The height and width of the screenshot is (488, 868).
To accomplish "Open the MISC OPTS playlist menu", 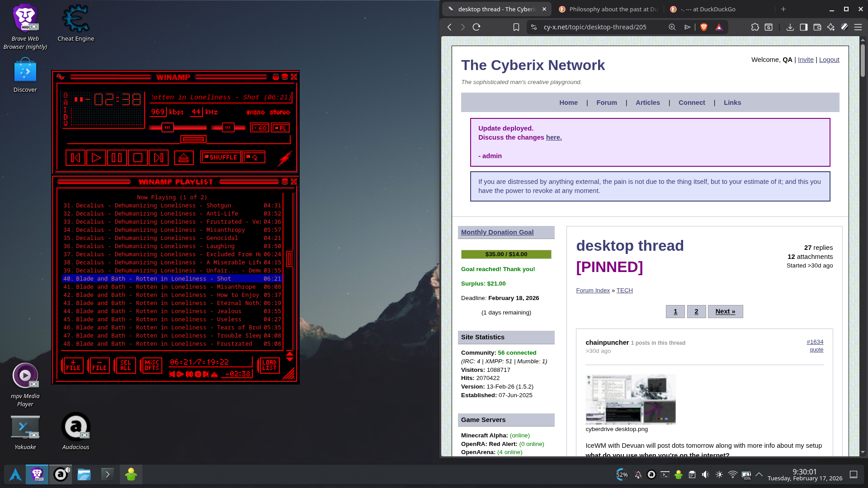I will click(151, 365).
